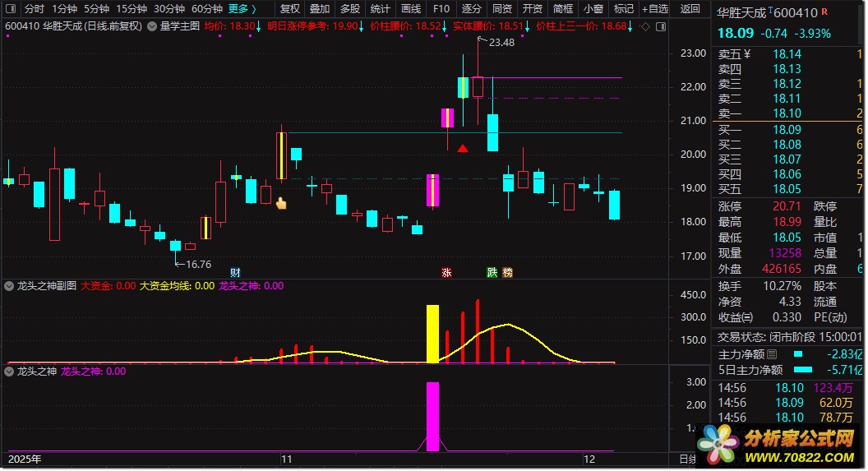
Task: Click the 收益(三) label
Action: coord(736,317)
